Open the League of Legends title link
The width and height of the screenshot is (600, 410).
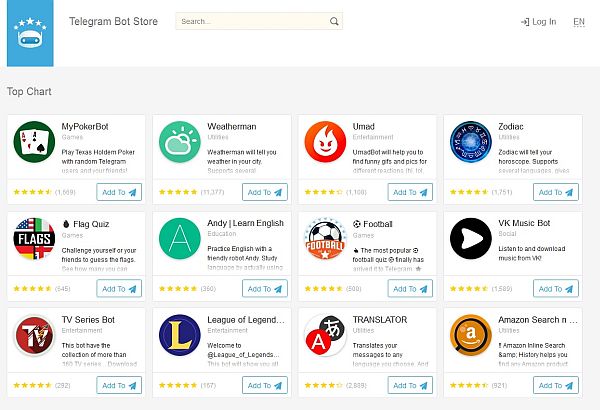pos(246,320)
